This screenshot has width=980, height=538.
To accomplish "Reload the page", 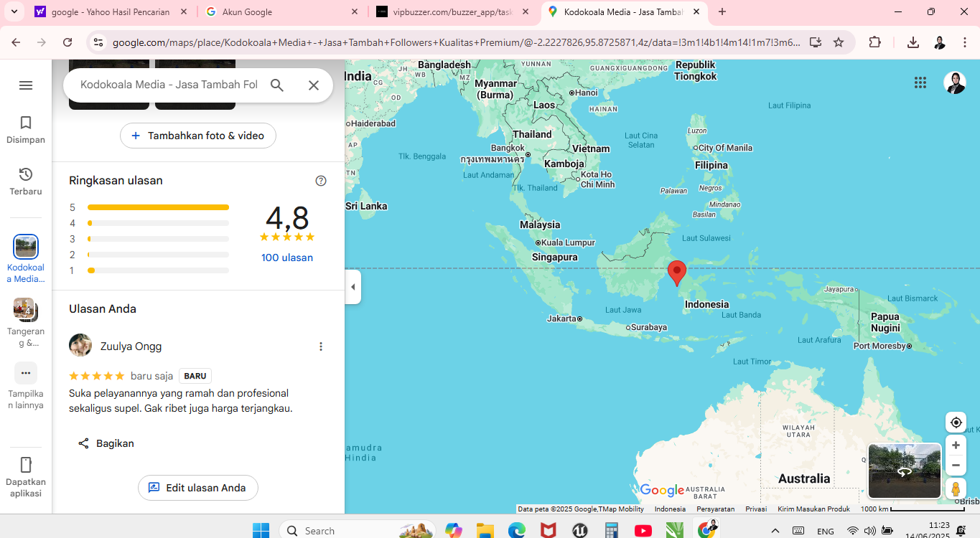I will tap(67, 42).
